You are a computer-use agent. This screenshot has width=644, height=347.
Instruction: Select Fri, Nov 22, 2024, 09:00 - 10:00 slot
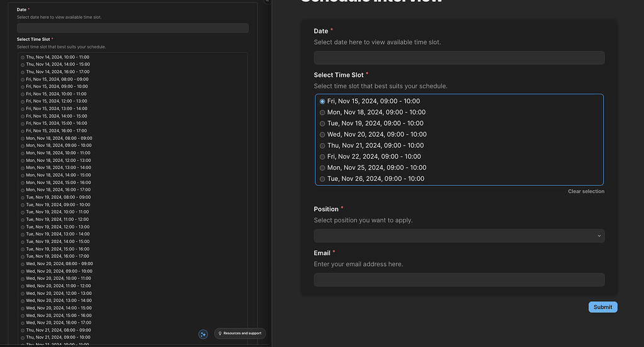(323, 157)
